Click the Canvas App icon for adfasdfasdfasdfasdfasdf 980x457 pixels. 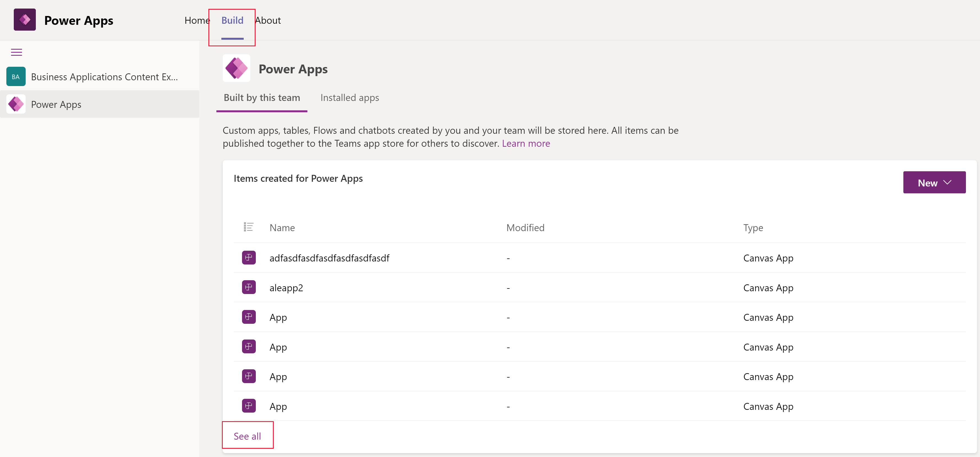(248, 257)
